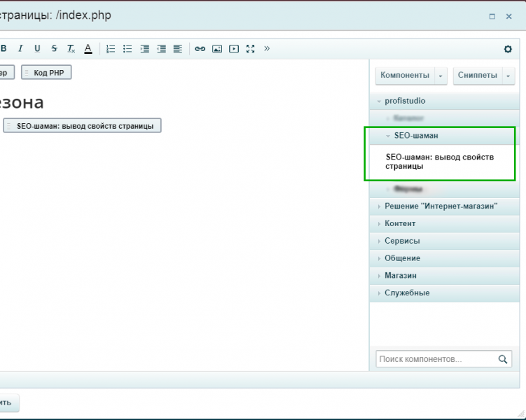Insert a bulleted list

tap(127, 49)
